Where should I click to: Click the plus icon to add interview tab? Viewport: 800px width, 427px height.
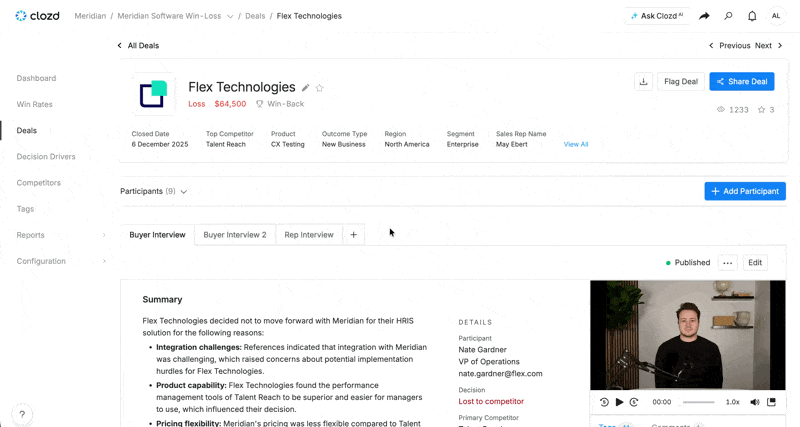pyautogui.click(x=354, y=235)
